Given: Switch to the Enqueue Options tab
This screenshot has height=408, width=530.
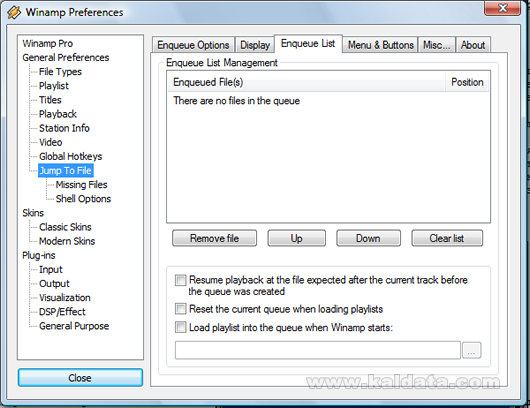Looking at the screenshot, I should (193, 45).
